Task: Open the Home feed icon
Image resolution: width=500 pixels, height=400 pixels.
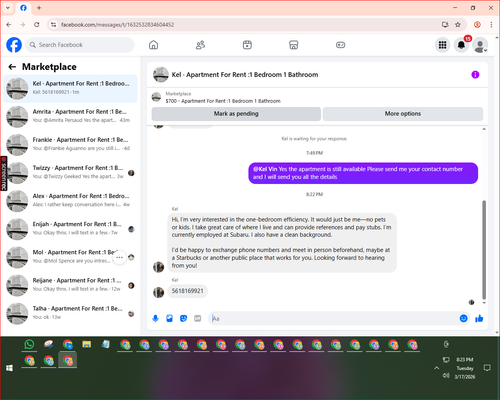Action: coord(153,45)
